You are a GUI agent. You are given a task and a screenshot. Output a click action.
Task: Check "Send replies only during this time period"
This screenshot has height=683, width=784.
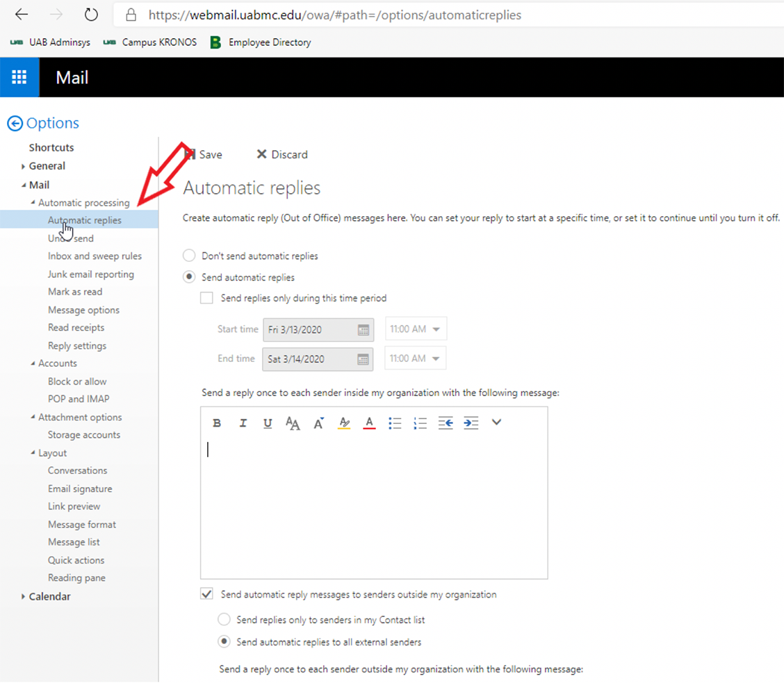click(x=206, y=298)
